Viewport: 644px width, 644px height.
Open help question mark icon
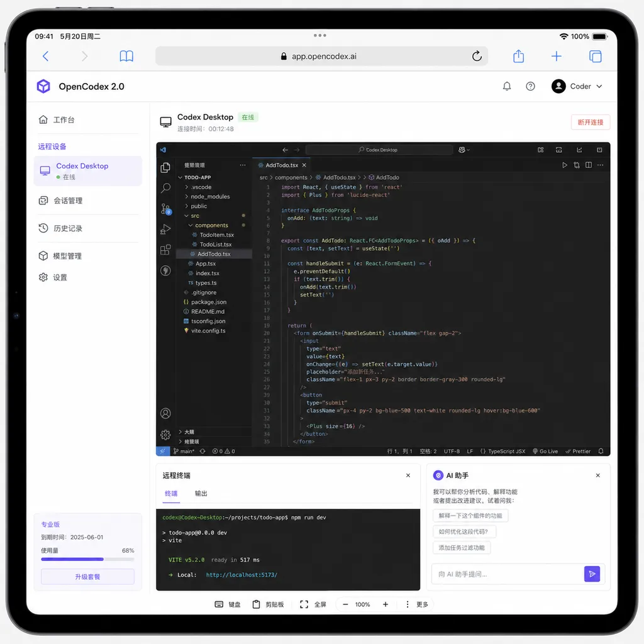(530, 86)
